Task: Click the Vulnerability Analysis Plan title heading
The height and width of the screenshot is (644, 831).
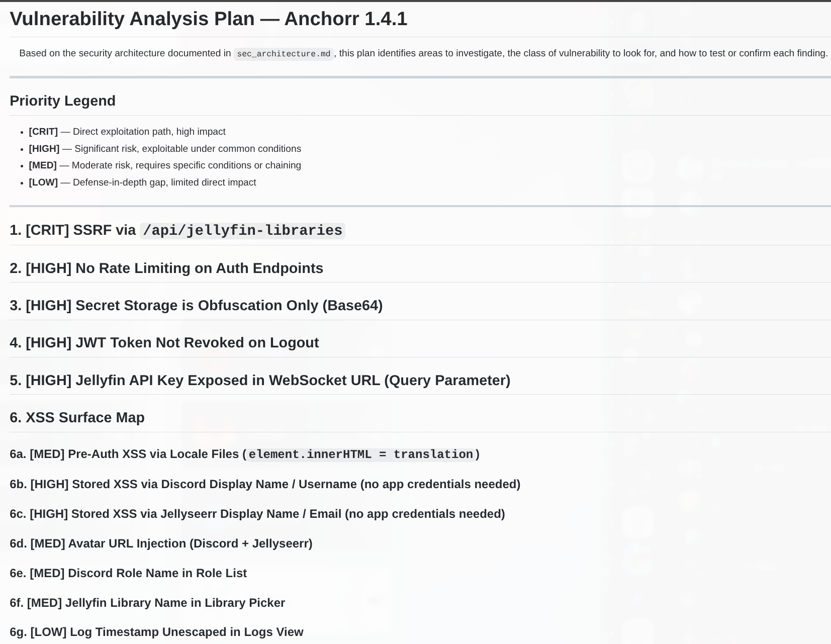Action: (x=208, y=19)
